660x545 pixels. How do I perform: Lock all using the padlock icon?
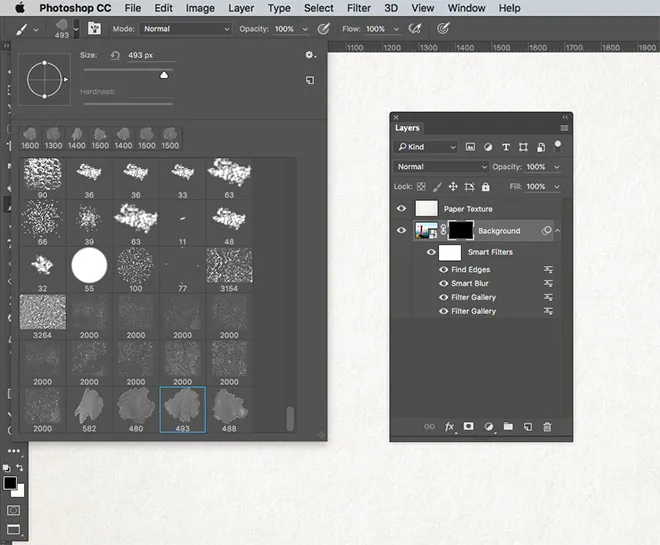tap(485, 187)
